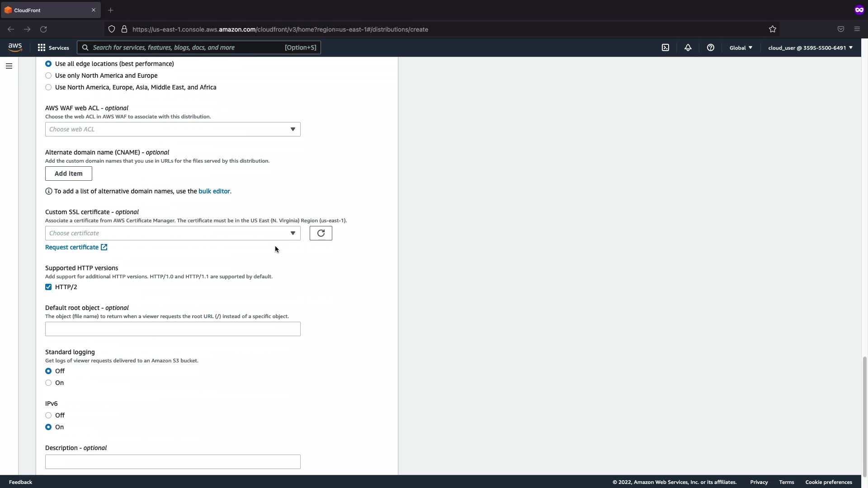Open the Choose web ACL dropdown
Viewport: 868px width, 488px height.
pos(173,129)
